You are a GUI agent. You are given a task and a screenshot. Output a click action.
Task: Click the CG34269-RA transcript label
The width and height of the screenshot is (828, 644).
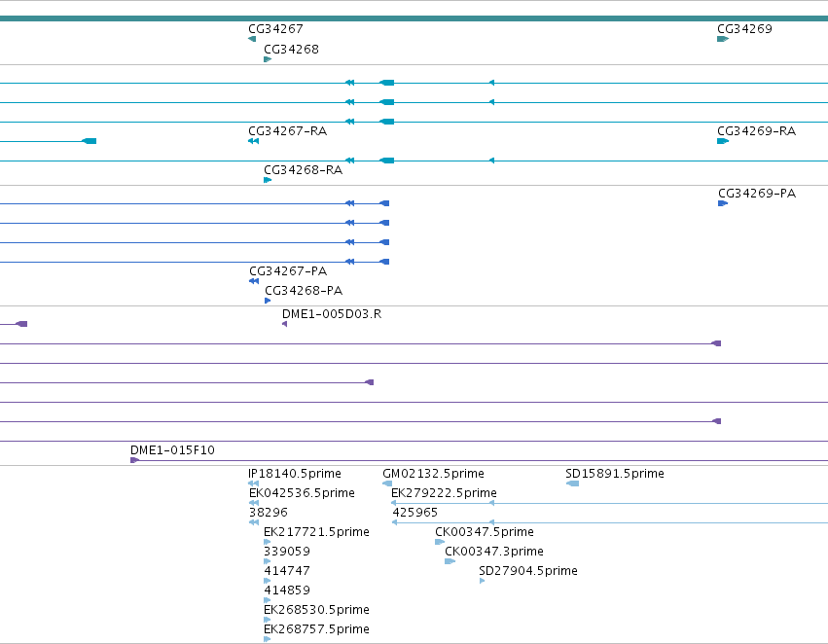756,131
